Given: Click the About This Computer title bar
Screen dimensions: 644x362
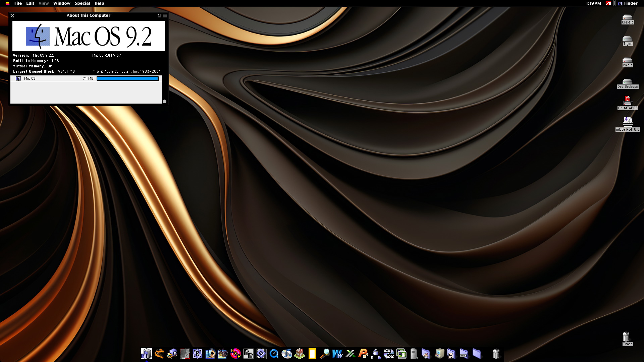Looking at the screenshot, I should coord(89,15).
